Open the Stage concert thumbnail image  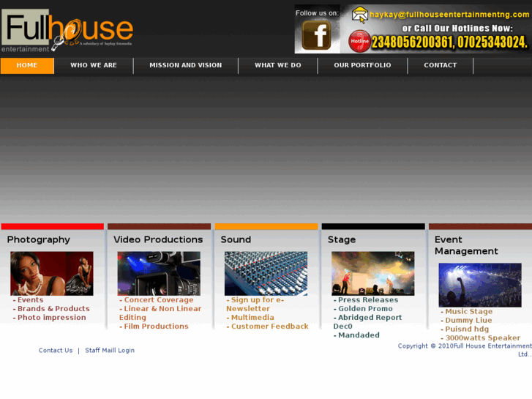tap(373, 273)
